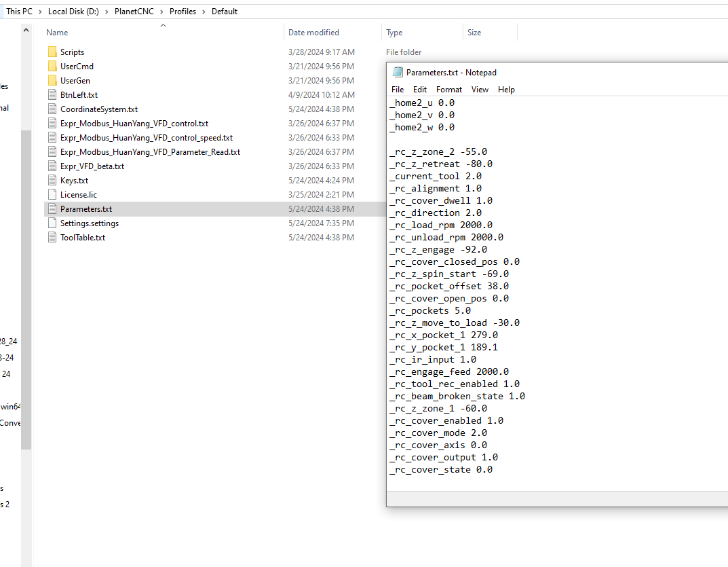This screenshot has height=567, width=728.
Task: Place cursor on _rc_pockets 5.0 line
Action: [430, 310]
